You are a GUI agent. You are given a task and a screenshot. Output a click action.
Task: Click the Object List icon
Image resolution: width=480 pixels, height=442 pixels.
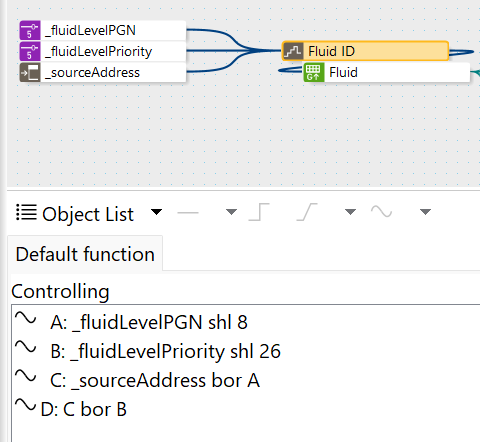click(x=26, y=213)
